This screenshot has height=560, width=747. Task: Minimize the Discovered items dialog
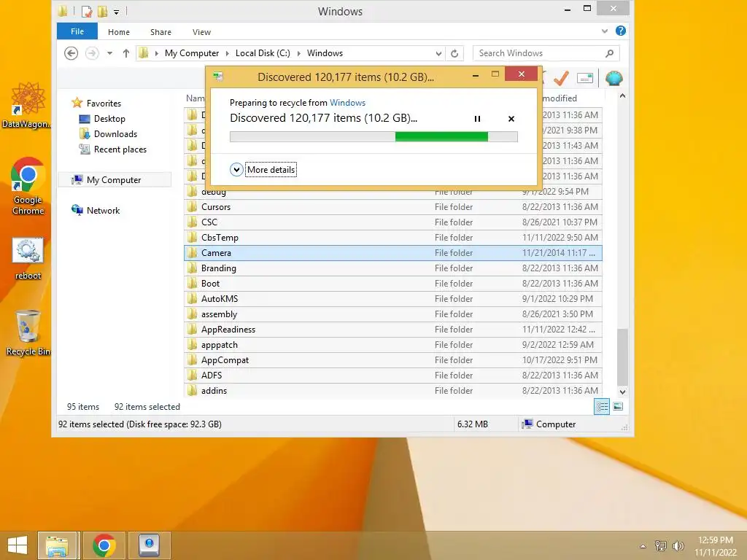coord(476,75)
